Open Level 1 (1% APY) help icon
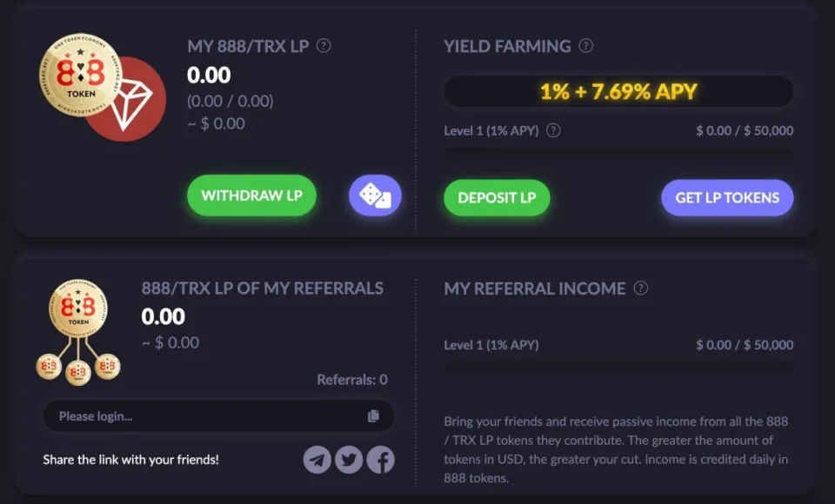This screenshot has width=835, height=504. pyautogui.click(x=554, y=130)
